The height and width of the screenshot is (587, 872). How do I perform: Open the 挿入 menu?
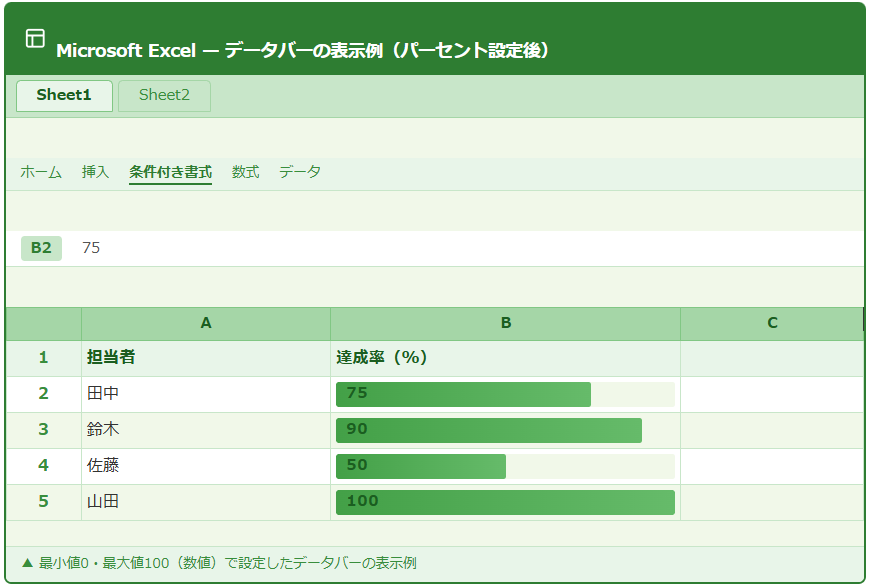(x=95, y=172)
